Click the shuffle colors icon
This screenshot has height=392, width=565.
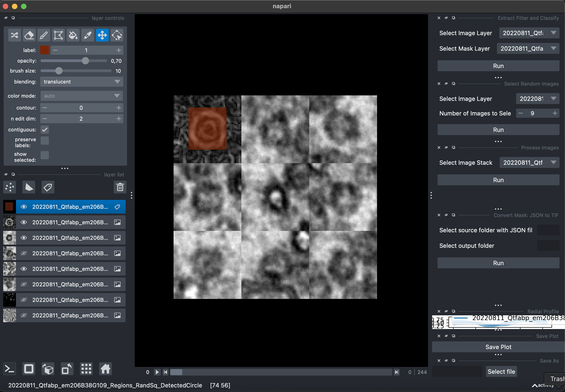(14, 35)
